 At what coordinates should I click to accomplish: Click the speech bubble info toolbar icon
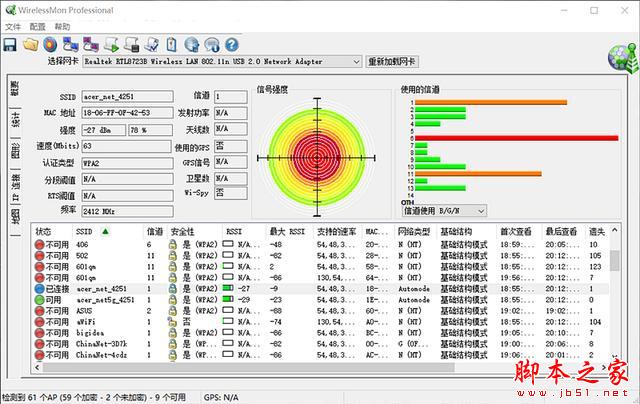point(212,44)
